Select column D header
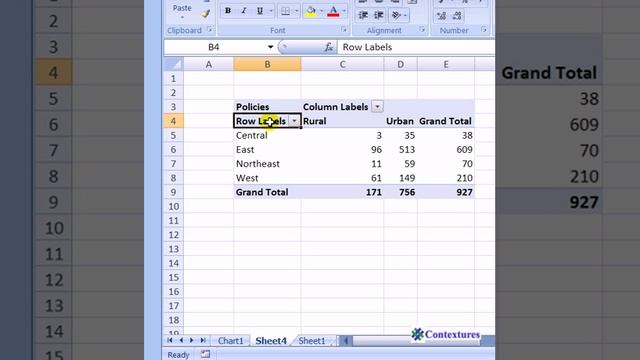The height and width of the screenshot is (360, 640). (x=400, y=64)
